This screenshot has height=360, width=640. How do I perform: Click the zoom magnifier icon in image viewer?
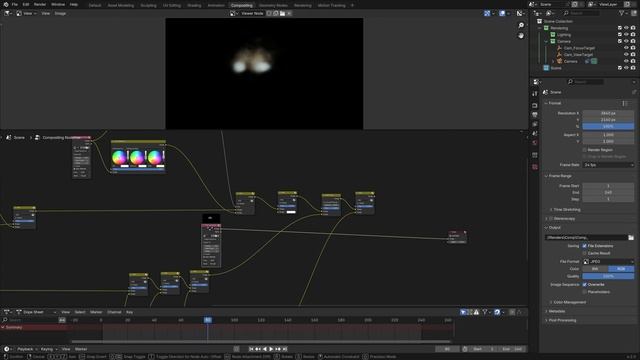pyautogui.click(x=521, y=25)
